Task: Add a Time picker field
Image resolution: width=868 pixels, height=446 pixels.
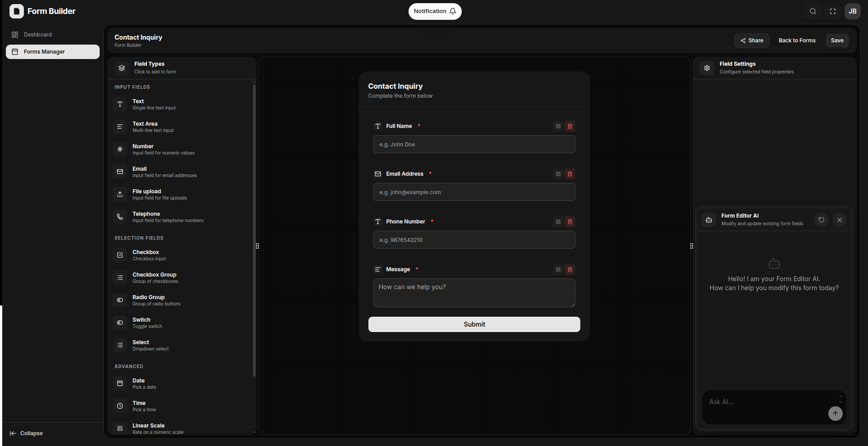Action: pyautogui.click(x=182, y=406)
